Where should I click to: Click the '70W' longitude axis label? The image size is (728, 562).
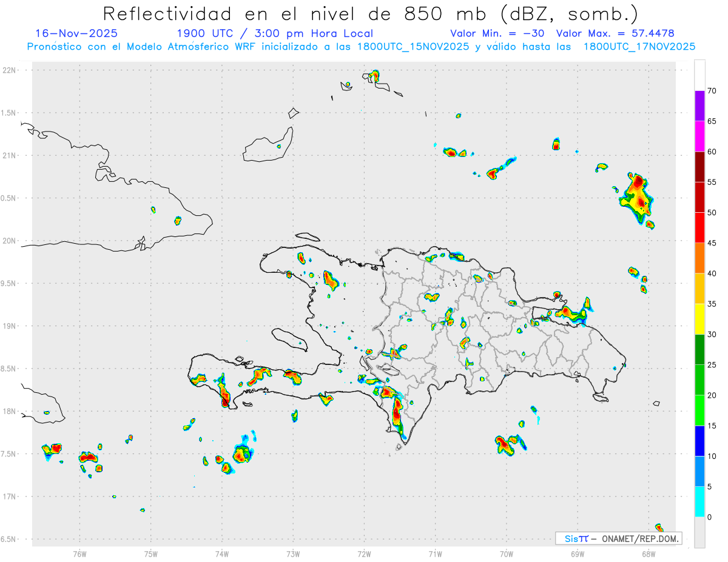[x=507, y=554]
